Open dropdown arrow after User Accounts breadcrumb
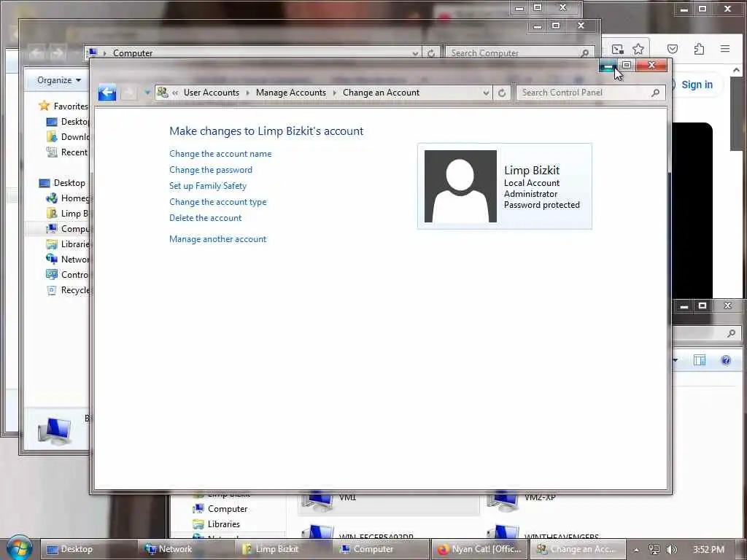 click(248, 93)
